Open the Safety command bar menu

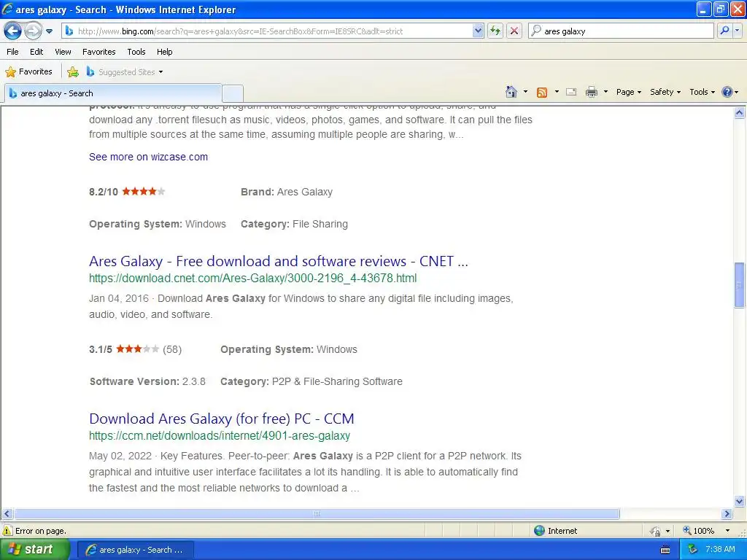pos(665,92)
